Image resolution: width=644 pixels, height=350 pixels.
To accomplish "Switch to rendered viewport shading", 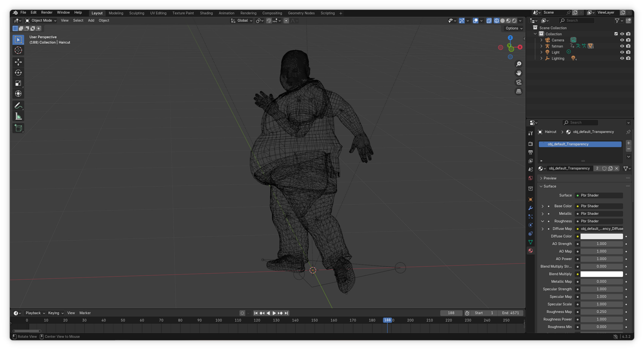I will [514, 21].
